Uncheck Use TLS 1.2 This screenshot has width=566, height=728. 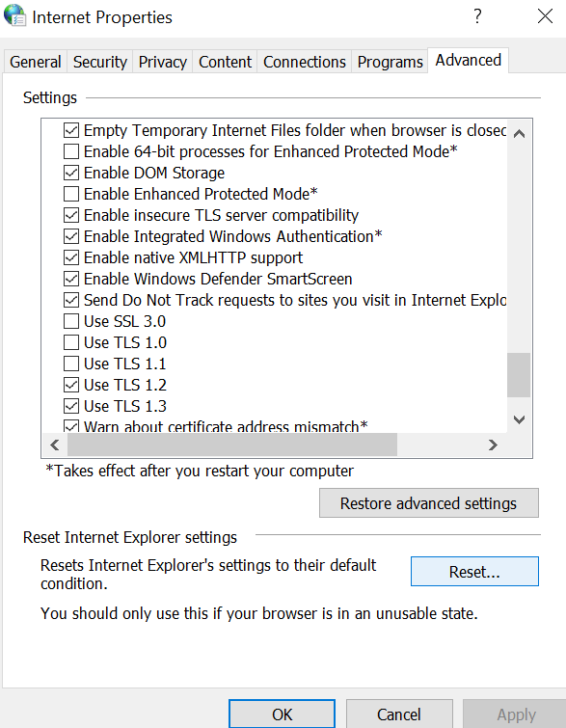(x=71, y=385)
